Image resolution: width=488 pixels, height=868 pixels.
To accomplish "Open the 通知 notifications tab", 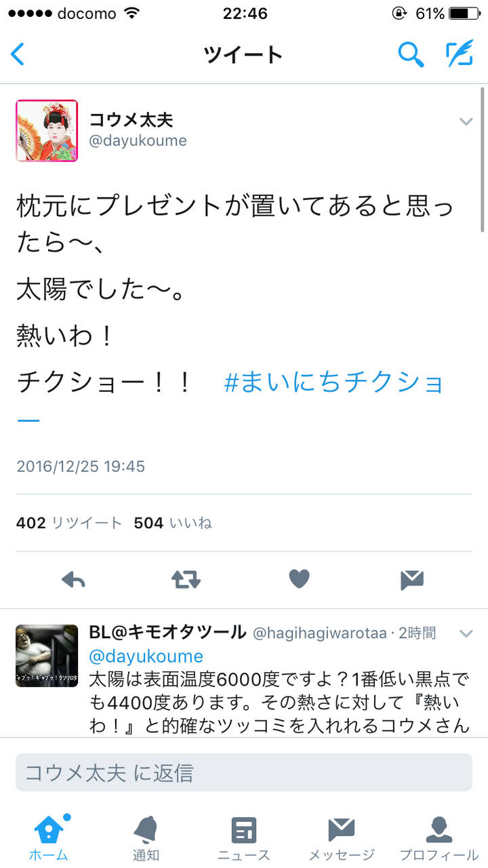I will (146, 837).
